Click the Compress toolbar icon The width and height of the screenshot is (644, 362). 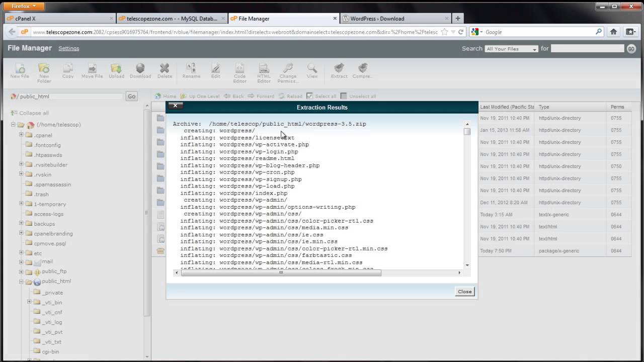(362, 71)
